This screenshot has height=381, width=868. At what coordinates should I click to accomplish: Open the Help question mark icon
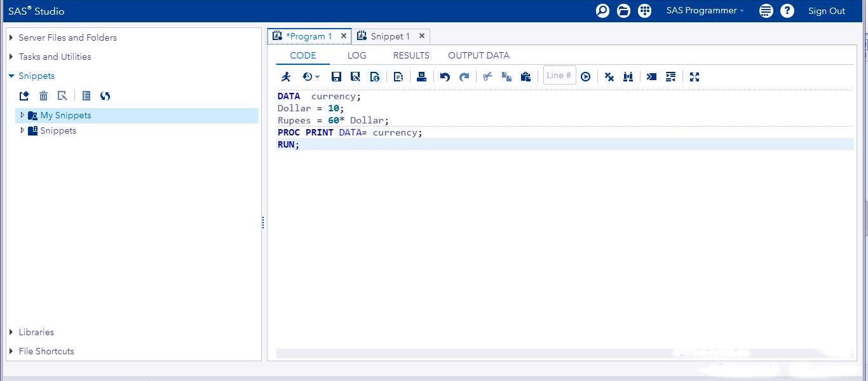coord(787,11)
